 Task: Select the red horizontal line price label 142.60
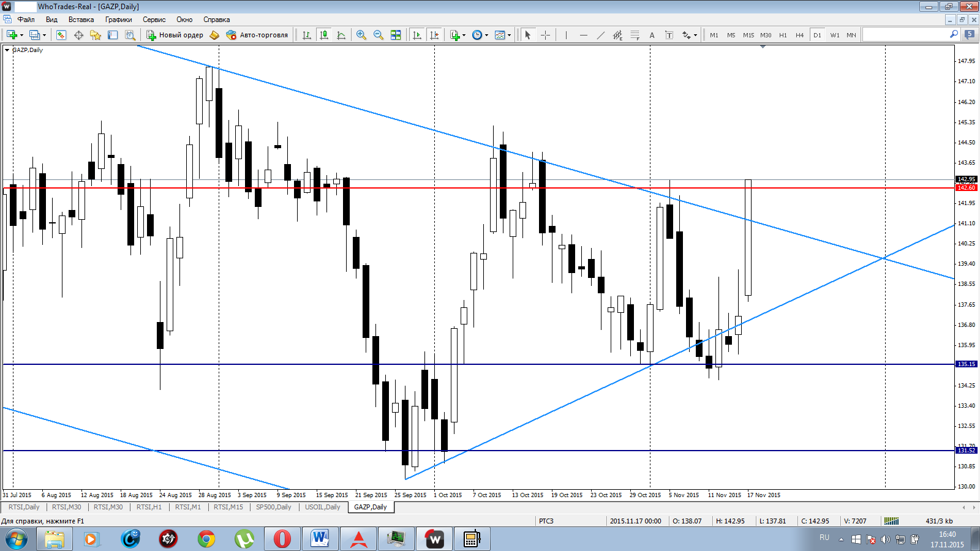point(967,187)
